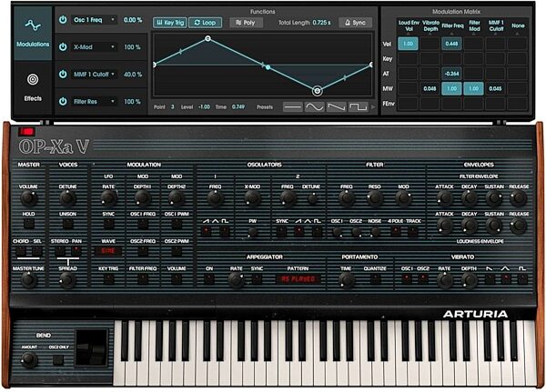Toggle the Arpeggiator On switch
This screenshot has width=546, height=392.
[x=209, y=279]
